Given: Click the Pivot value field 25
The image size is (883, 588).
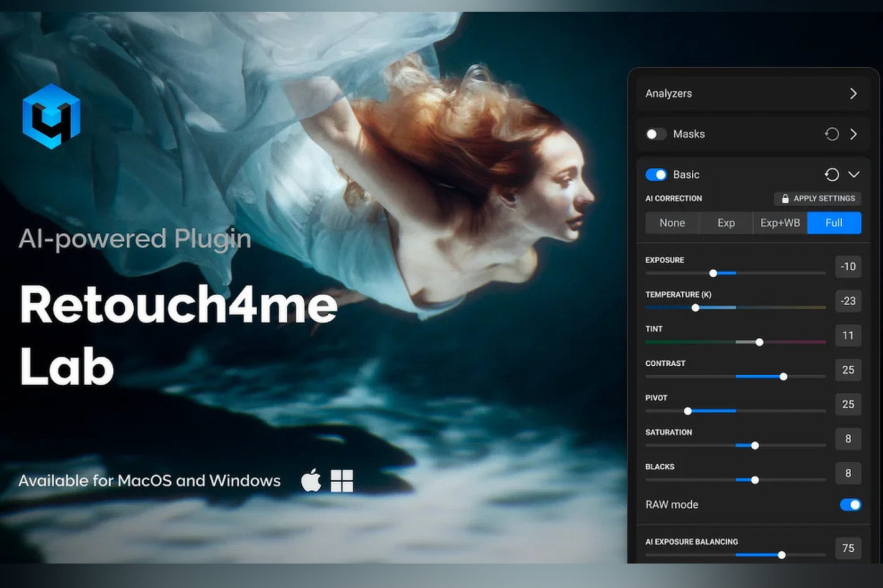Looking at the screenshot, I should (848, 404).
